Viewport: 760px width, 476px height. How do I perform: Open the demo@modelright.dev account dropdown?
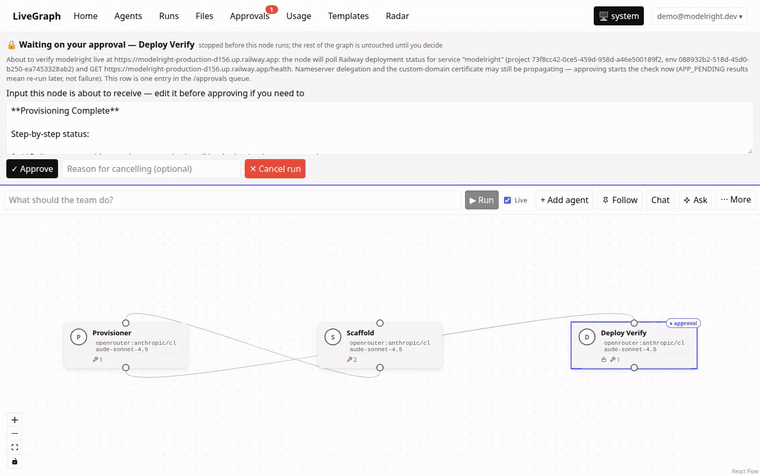[x=699, y=16]
